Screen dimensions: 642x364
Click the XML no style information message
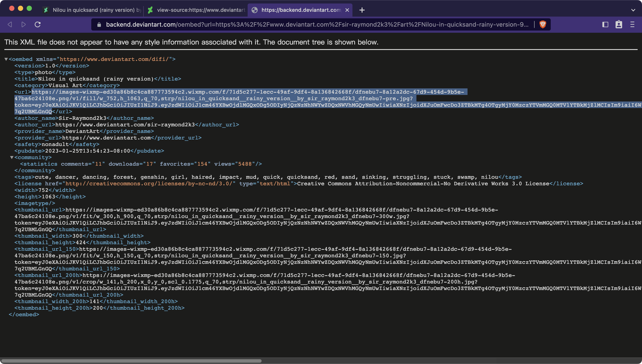[191, 42]
